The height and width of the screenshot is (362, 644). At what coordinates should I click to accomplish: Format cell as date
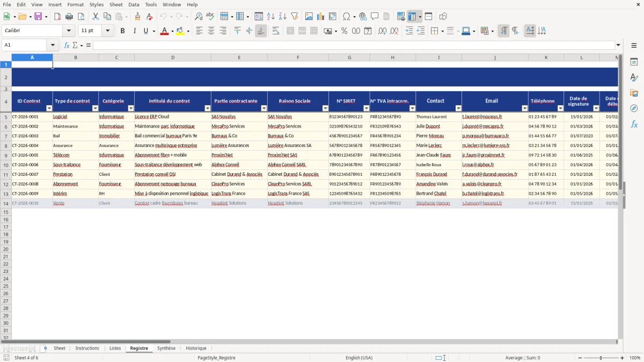(x=368, y=31)
